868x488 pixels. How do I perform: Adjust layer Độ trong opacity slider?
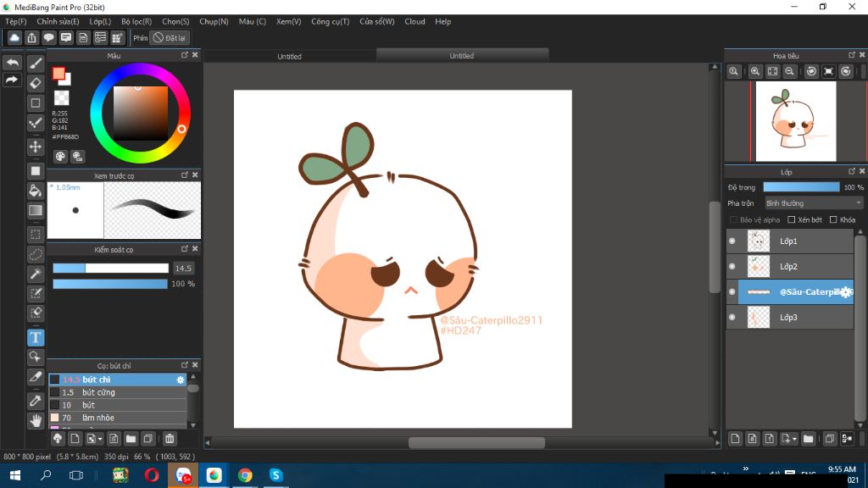(801, 187)
